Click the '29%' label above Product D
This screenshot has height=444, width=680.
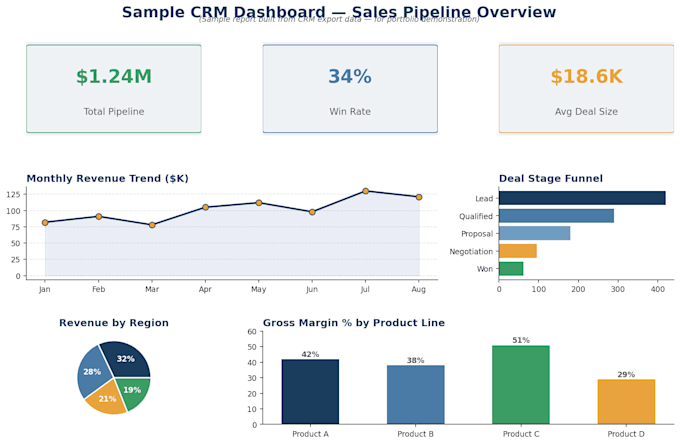coord(626,374)
